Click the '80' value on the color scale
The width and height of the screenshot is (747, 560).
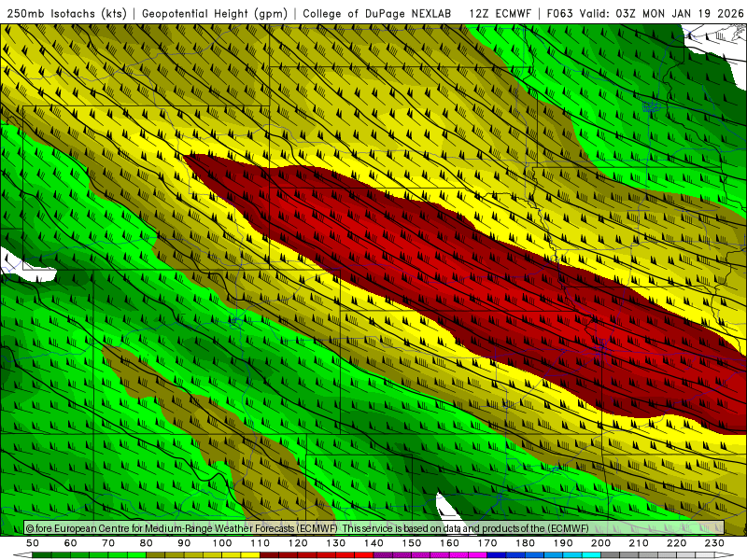tap(147, 543)
